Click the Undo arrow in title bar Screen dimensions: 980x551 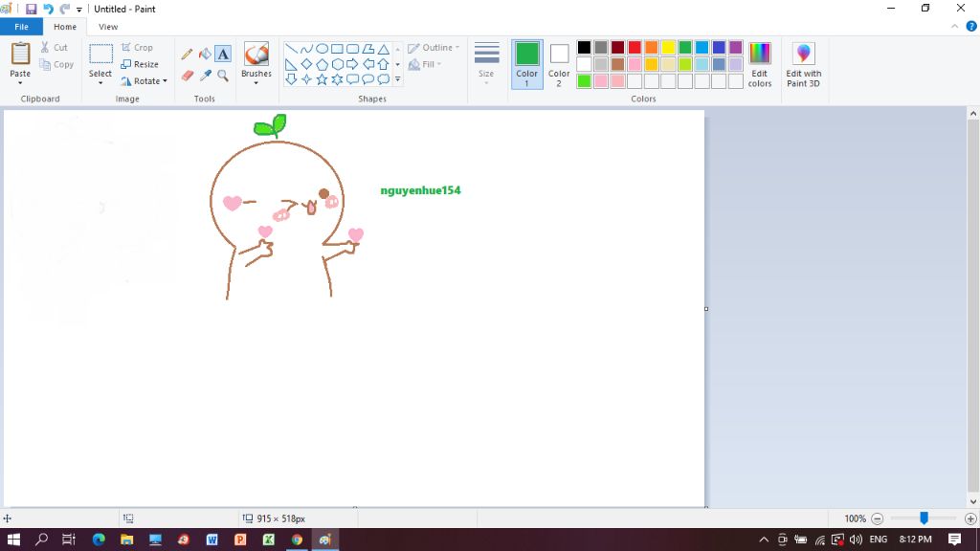tap(48, 9)
